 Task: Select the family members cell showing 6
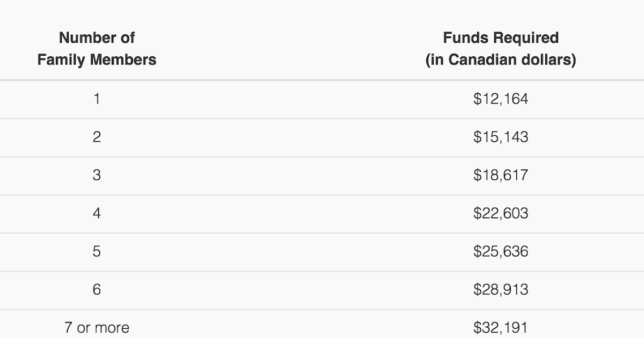(x=97, y=290)
